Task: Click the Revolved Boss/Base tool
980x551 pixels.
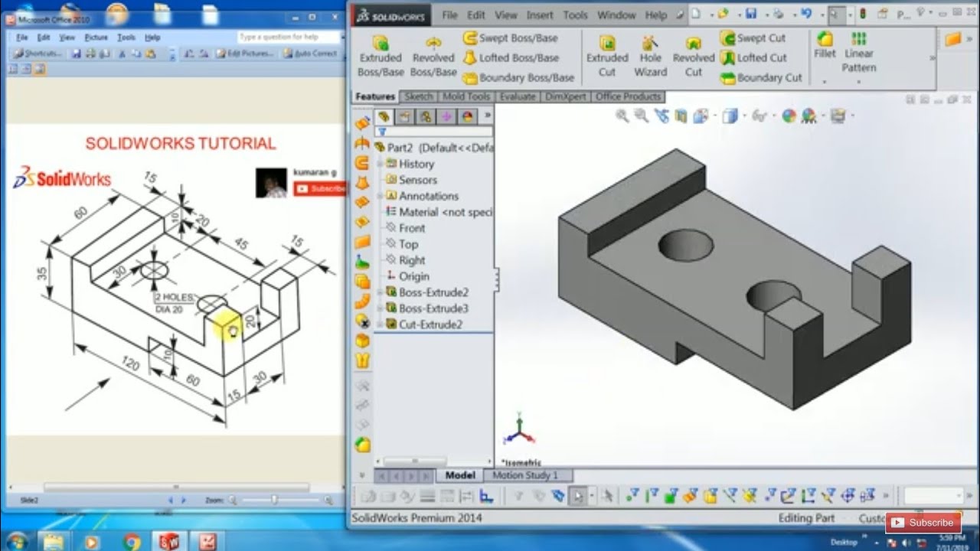Action: tap(433, 57)
